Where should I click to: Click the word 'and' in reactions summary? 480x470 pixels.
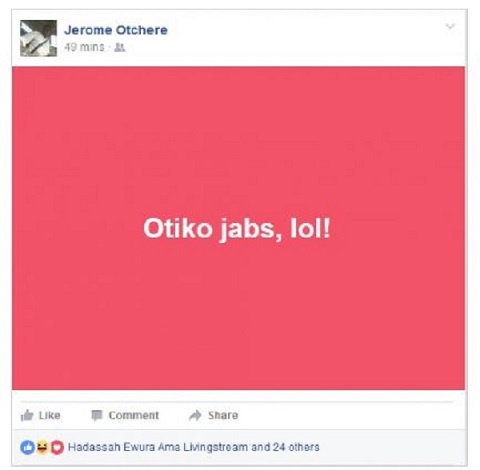[260, 447]
